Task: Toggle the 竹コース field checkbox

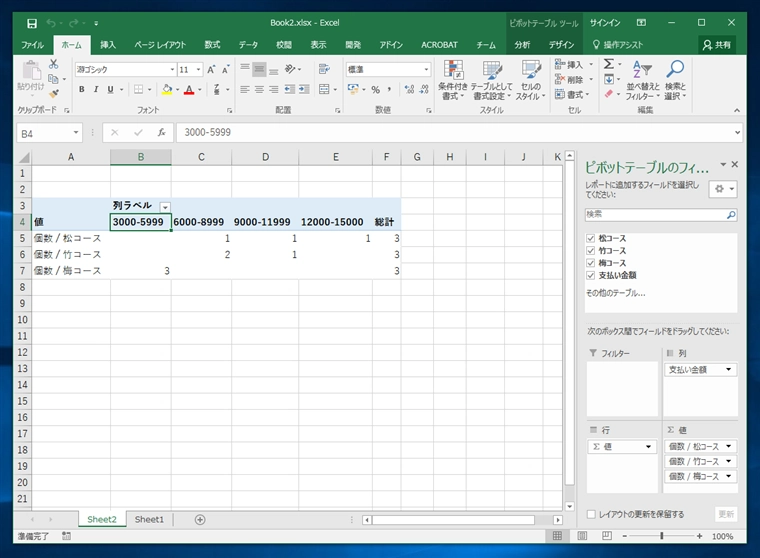Action: coord(590,251)
